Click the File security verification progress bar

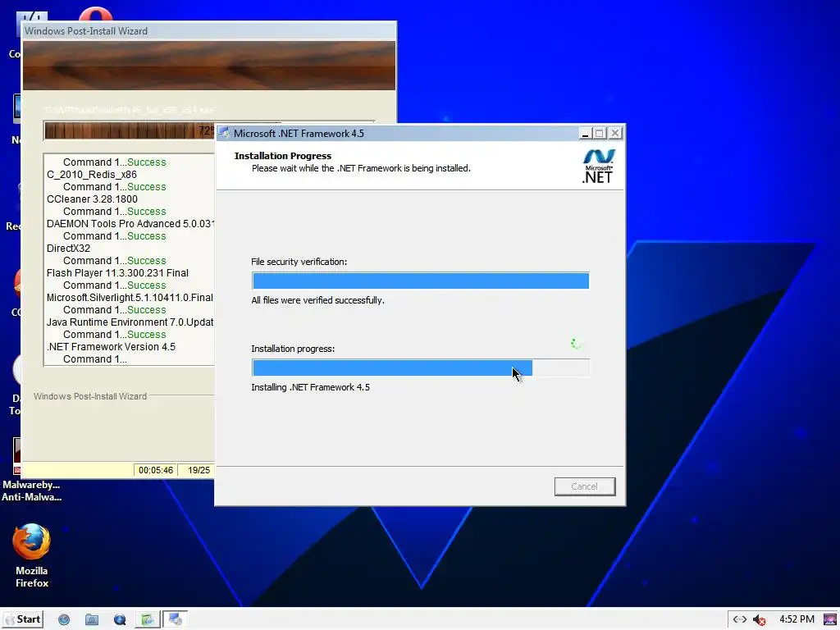(x=421, y=281)
